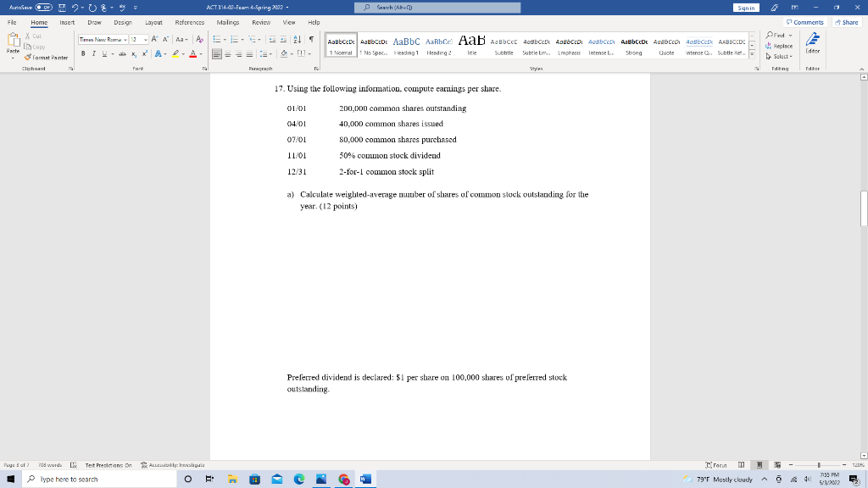Click the Sign in button
This screenshot has width=868, height=488.
coord(746,8)
